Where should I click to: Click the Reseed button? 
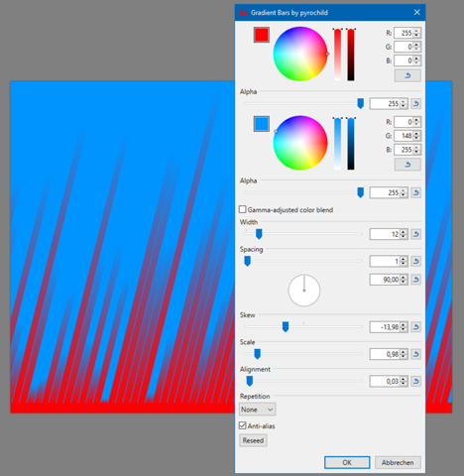[253, 440]
